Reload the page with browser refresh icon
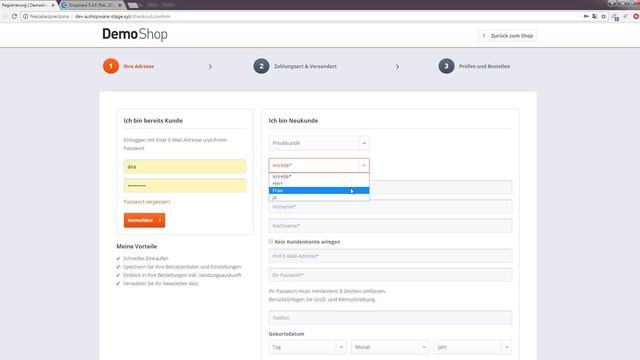Image resolution: width=640 pixels, height=360 pixels. [14, 16]
